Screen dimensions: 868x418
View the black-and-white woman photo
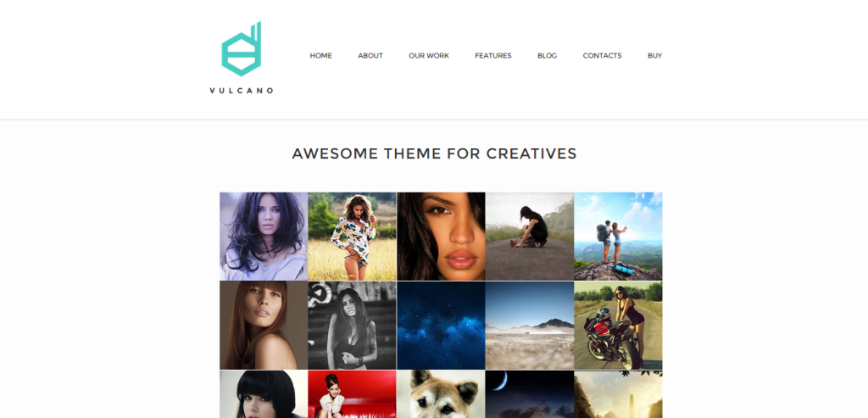[352, 325]
